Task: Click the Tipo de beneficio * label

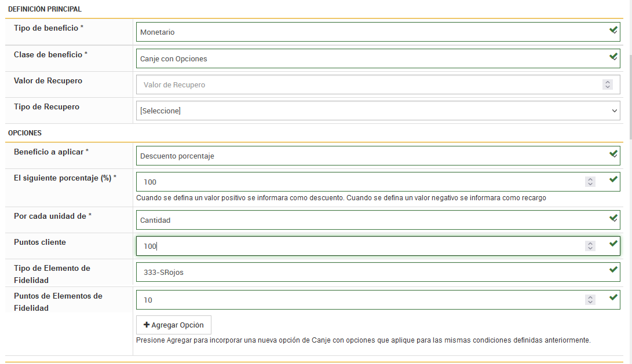Action: tap(48, 28)
